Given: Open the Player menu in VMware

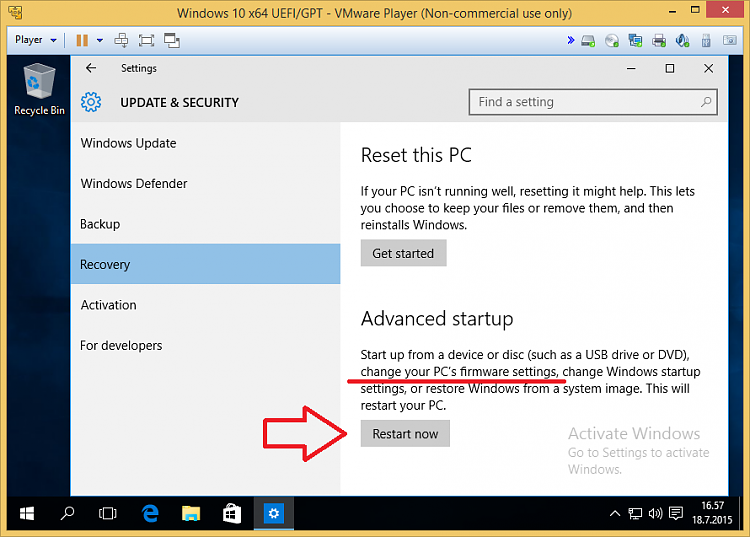Looking at the screenshot, I should 35,40.
